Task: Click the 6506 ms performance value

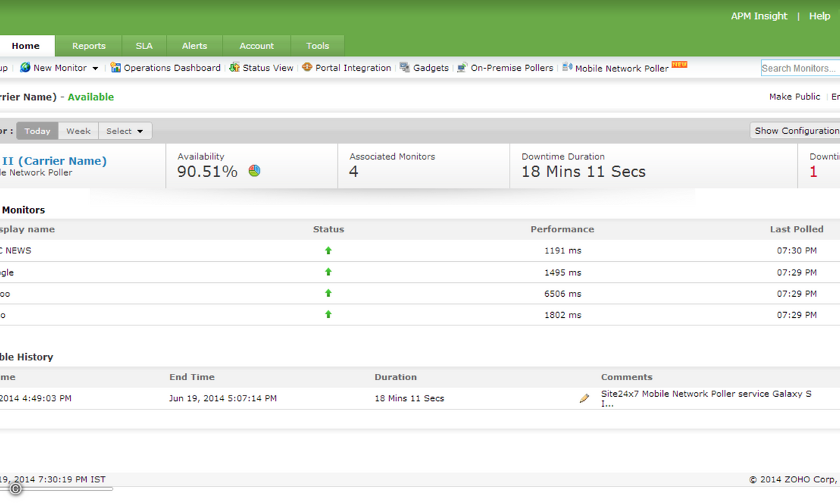Action: [563, 293]
